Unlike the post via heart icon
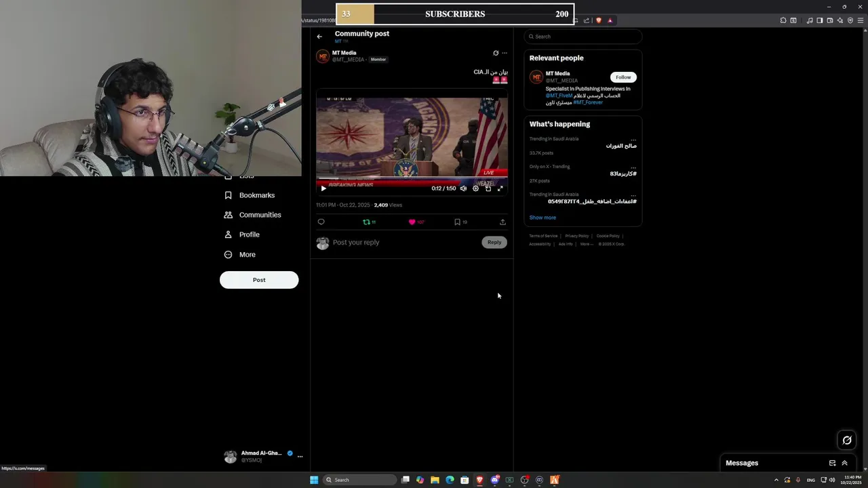The height and width of the screenshot is (488, 868). click(412, 222)
